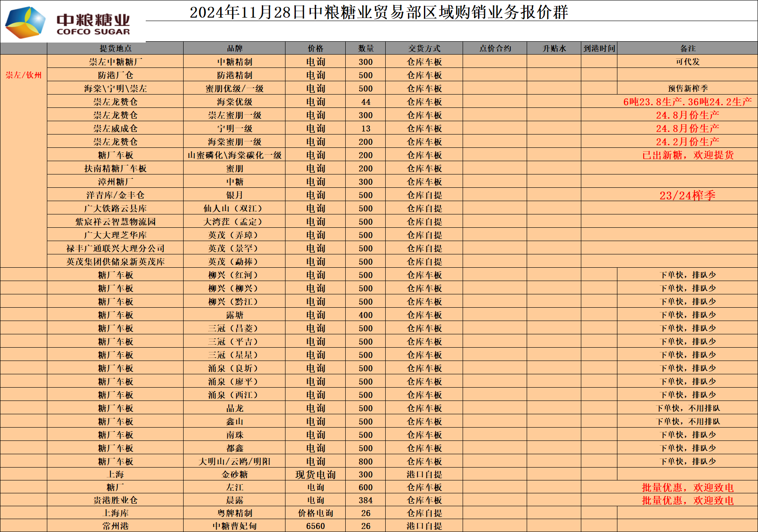Click the 到港时间 column header
This screenshot has width=758, height=532.
pyautogui.click(x=599, y=49)
